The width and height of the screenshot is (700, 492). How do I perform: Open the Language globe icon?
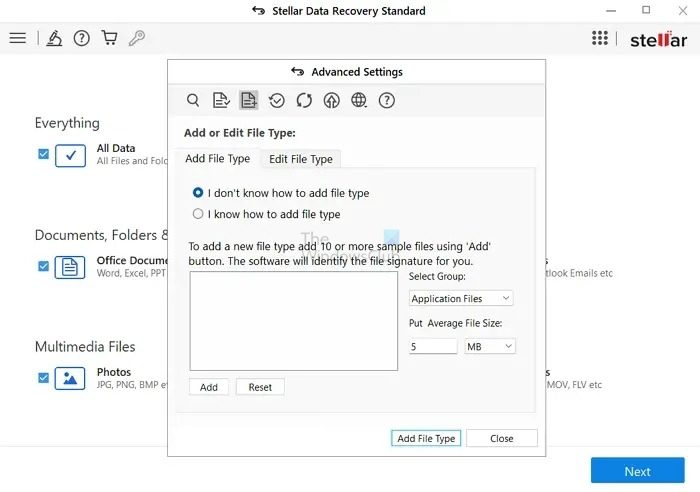pos(359,100)
